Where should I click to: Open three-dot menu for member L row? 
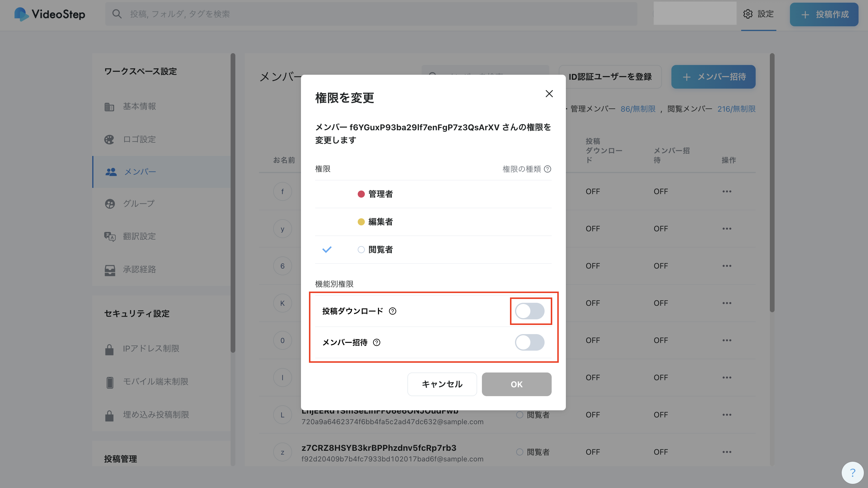point(727,415)
